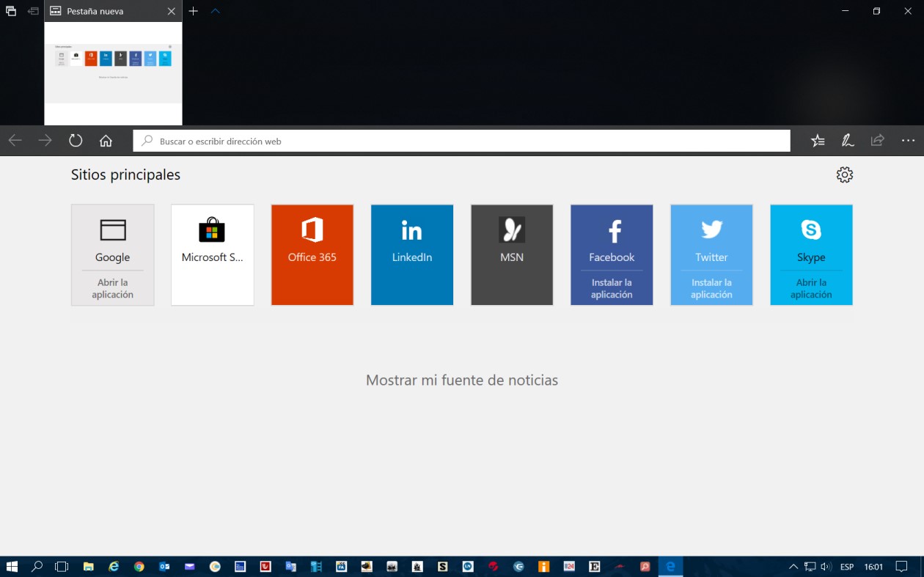Screen dimensions: 924x577
Task: Switch input language ESP indicator
Action: (847, 567)
